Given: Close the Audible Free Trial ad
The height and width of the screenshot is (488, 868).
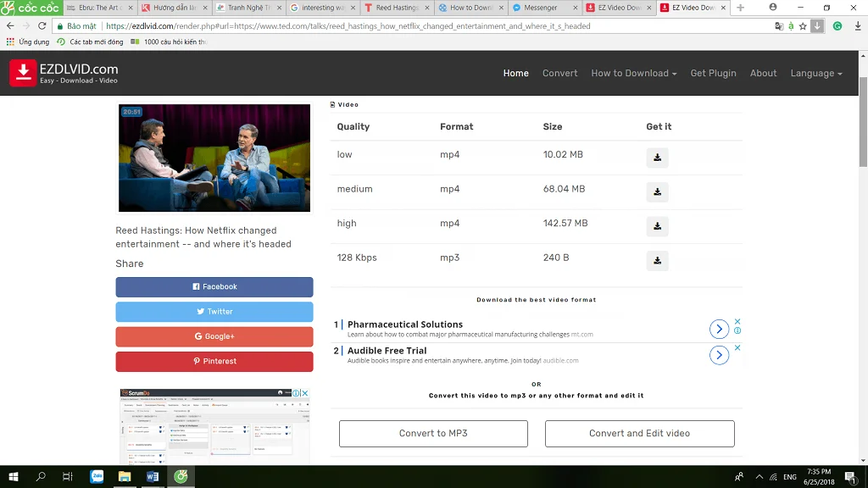Looking at the screenshot, I should pyautogui.click(x=737, y=347).
